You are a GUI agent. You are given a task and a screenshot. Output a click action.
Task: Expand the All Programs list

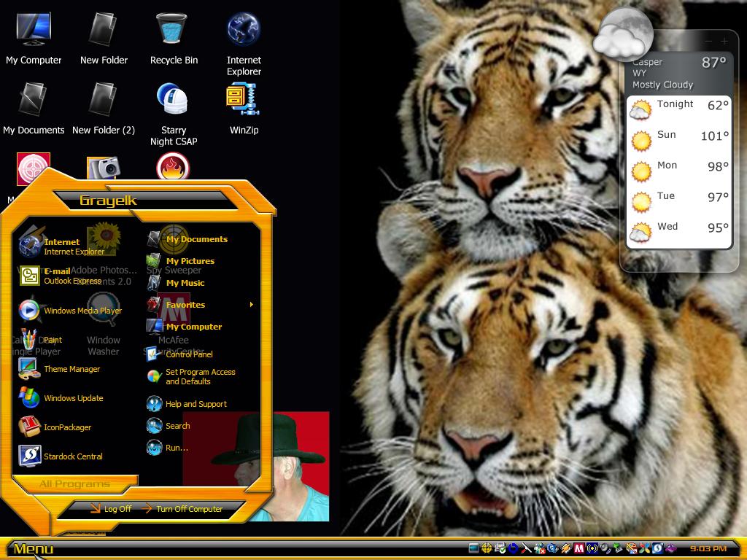(75, 484)
